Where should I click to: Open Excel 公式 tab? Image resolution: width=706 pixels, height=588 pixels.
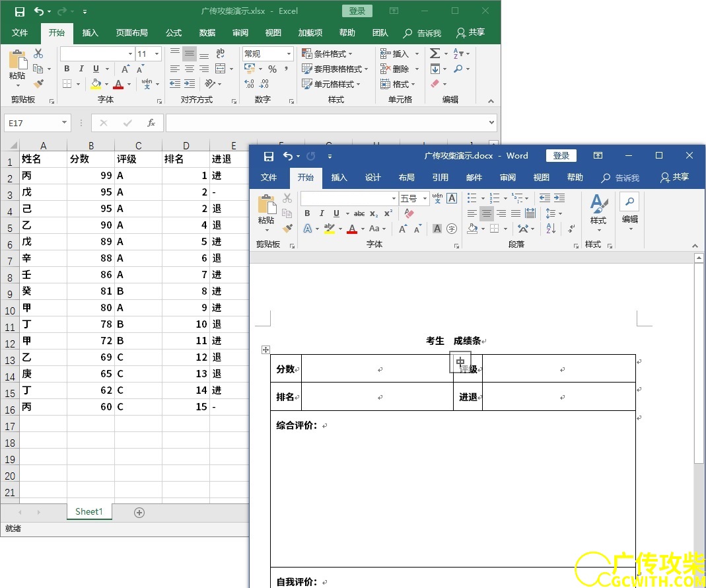point(173,33)
